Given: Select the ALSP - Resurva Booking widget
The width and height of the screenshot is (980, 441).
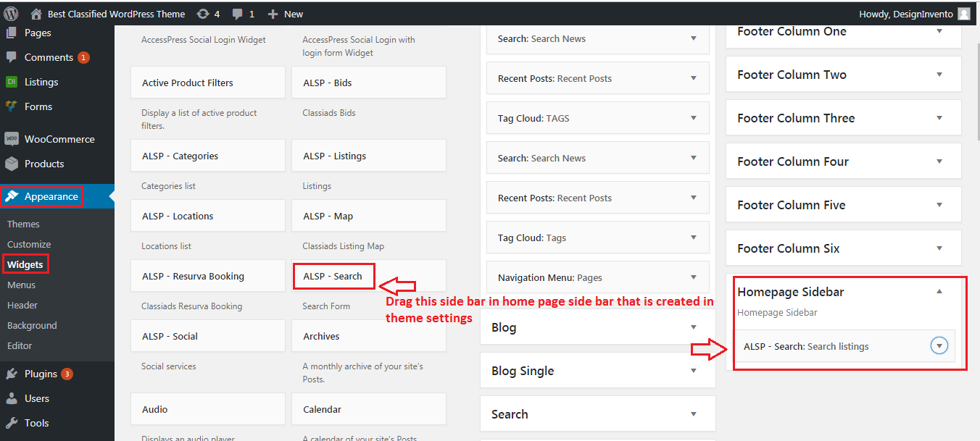Looking at the screenshot, I should [x=208, y=277].
